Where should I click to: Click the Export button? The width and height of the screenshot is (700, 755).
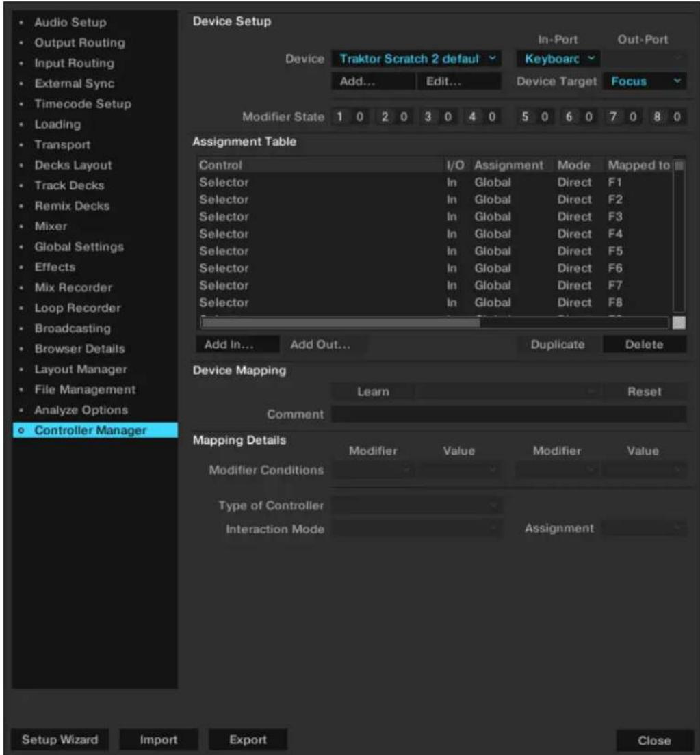click(248, 739)
